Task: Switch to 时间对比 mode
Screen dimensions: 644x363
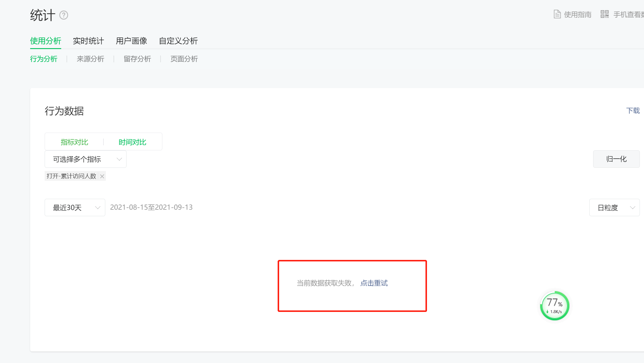Action: click(x=132, y=142)
